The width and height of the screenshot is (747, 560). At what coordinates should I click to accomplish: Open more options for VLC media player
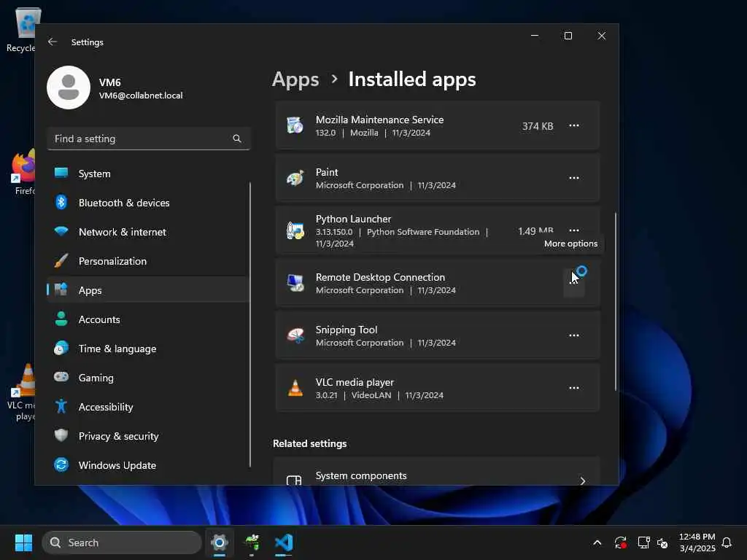point(574,388)
